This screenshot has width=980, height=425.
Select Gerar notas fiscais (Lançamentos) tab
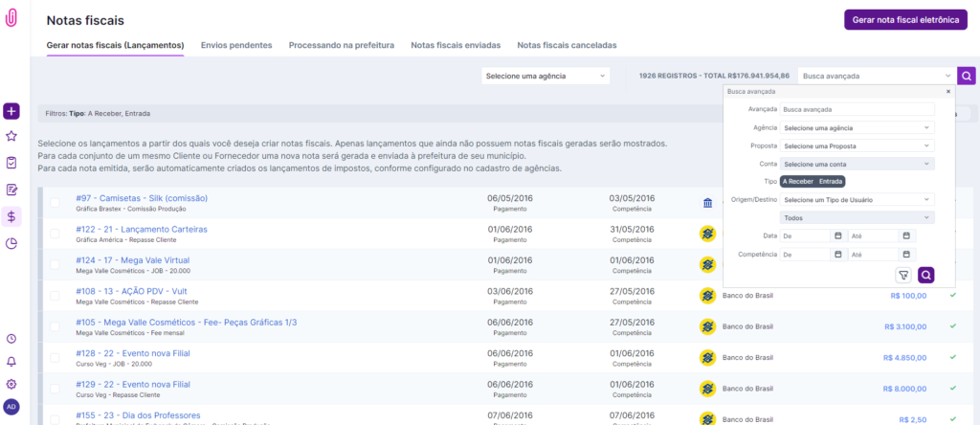coord(115,46)
